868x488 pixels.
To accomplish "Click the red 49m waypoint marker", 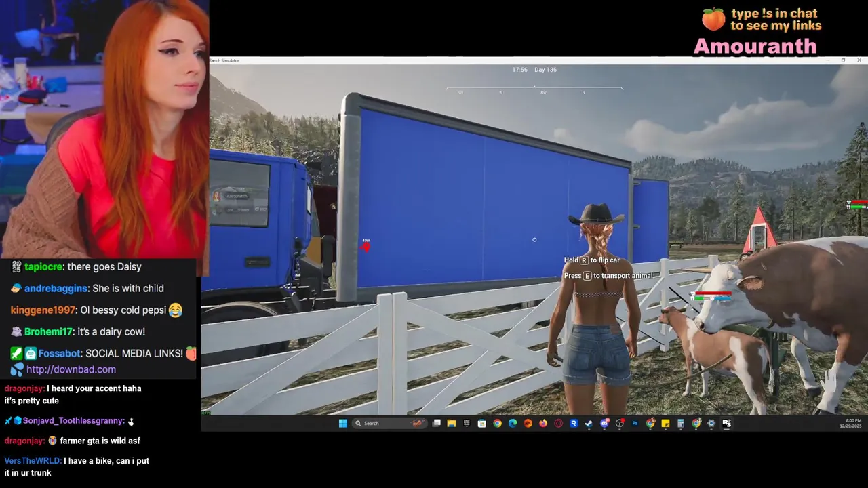I will pyautogui.click(x=366, y=246).
